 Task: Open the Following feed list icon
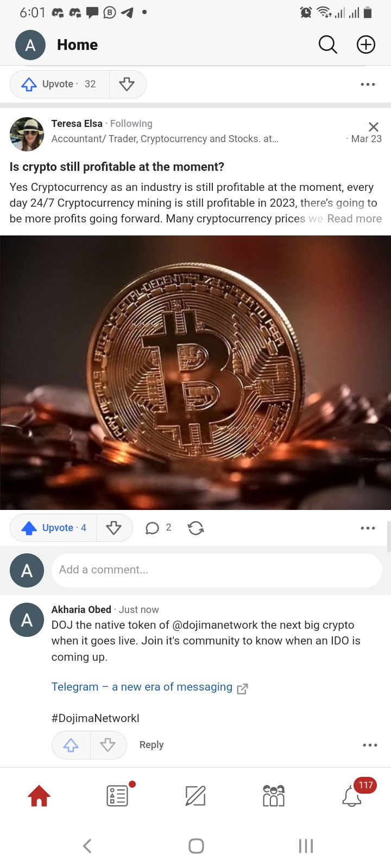(118, 795)
